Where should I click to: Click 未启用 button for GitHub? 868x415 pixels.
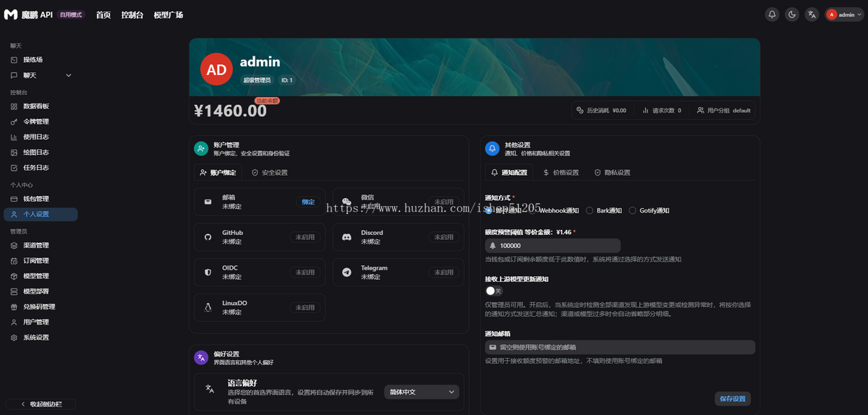tap(305, 237)
